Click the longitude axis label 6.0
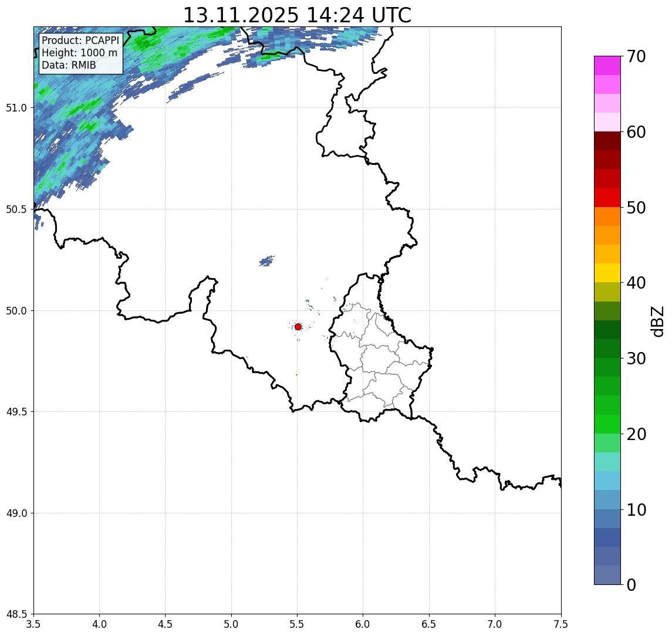The width and height of the screenshot is (672, 636). 363,624
